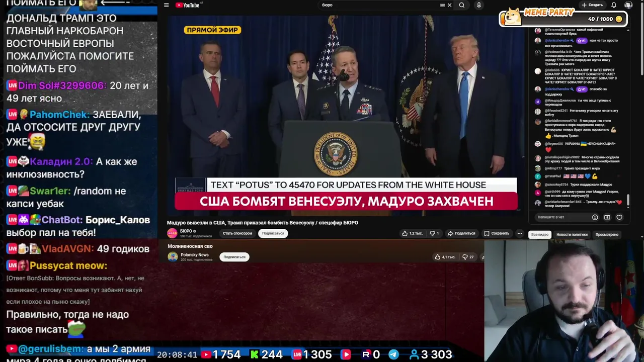Click chat user 'Pussycat meow'
The height and width of the screenshot is (362, 644).
68,265
